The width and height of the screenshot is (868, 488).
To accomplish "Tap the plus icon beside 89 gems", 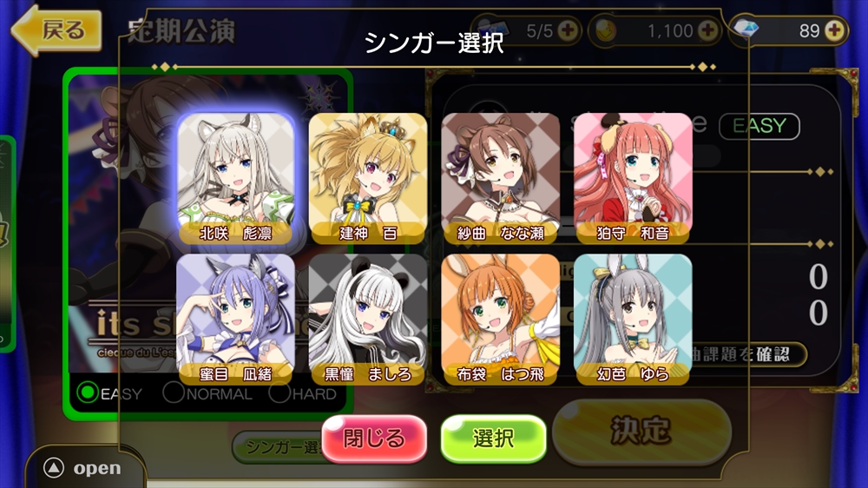I will pos(835,30).
